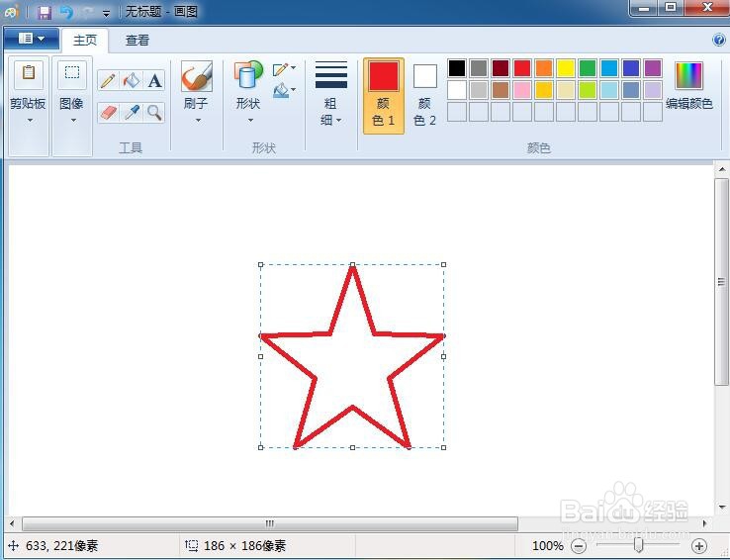
Task: Click the zoom out minus button
Action: [579, 545]
